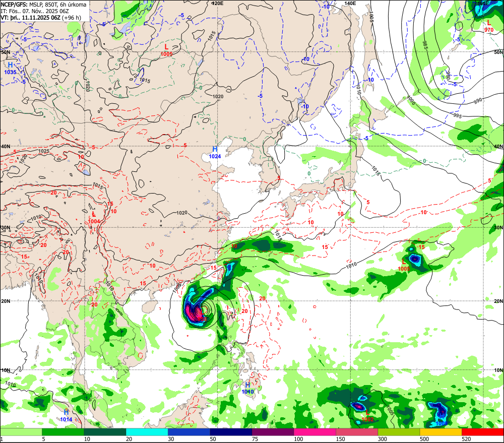Click the 'L 1002' low pressure label
The image size is (504, 443).
367,416
